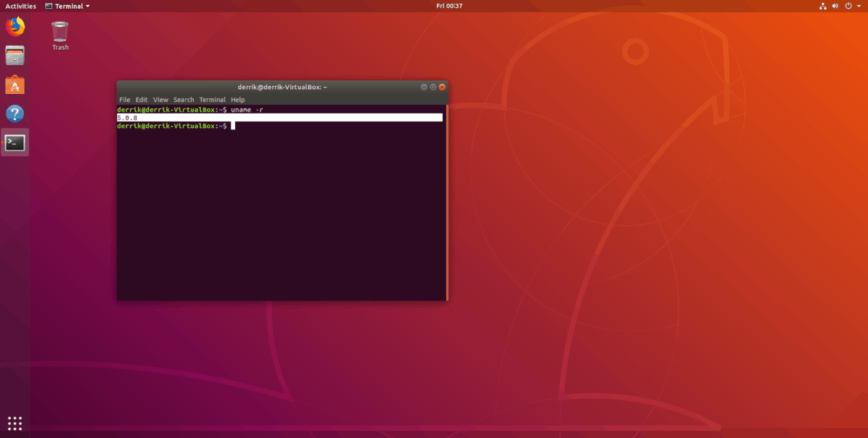This screenshot has width=868, height=438.
Task: Open the Help app in the dock
Action: tap(14, 113)
